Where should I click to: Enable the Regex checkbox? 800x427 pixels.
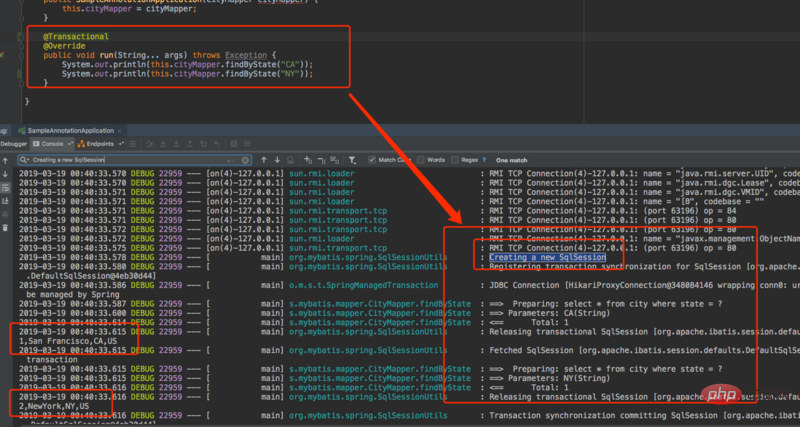(455, 160)
